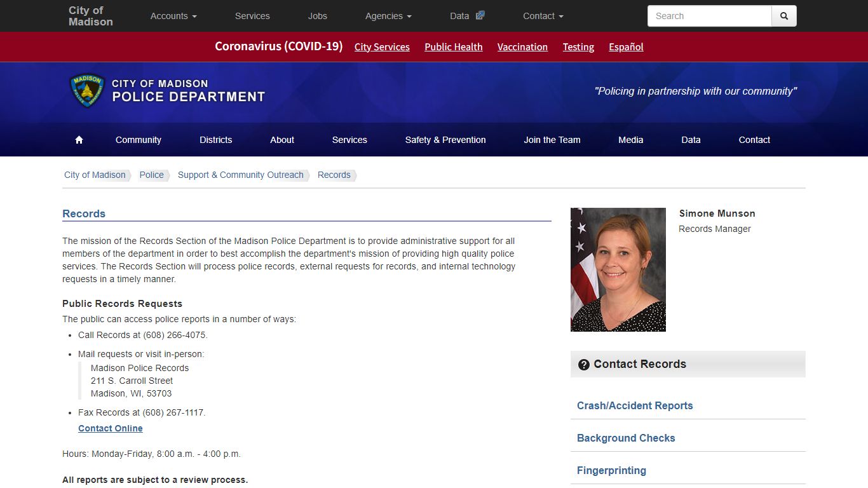This screenshot has width=868, height=488.
Task: Switch to Español link
Action: (626, 47)
